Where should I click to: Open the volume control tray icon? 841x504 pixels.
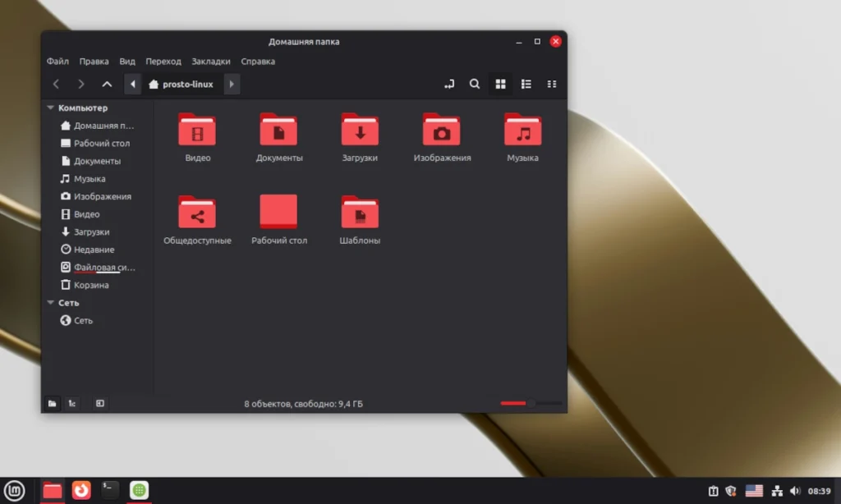tap(795, 491)
